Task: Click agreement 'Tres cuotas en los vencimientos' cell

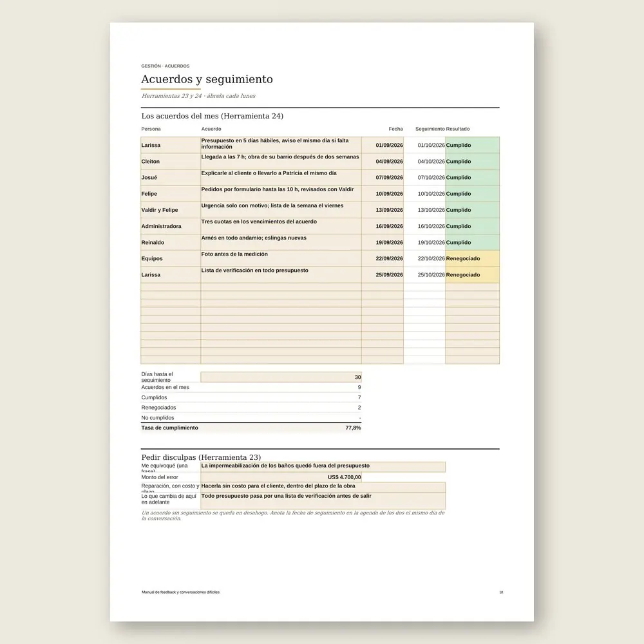Action: pyautogui.click(x=281, y=226)
